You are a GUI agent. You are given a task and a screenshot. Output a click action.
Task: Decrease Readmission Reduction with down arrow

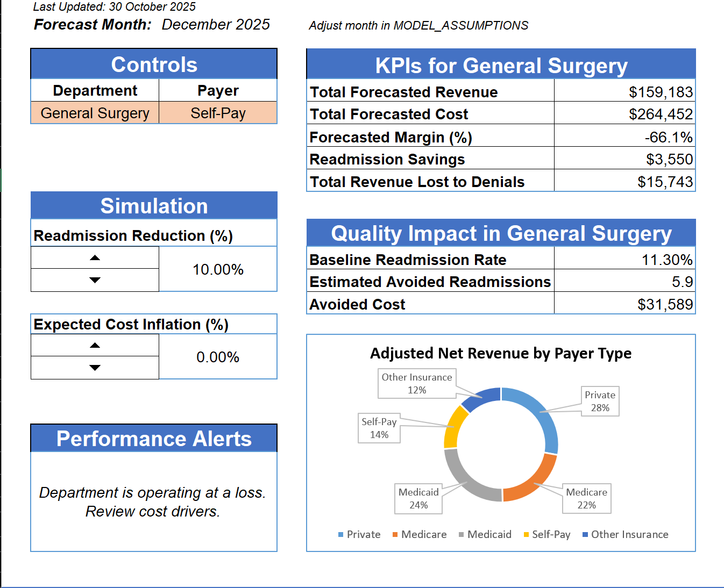tap(95, 280)
